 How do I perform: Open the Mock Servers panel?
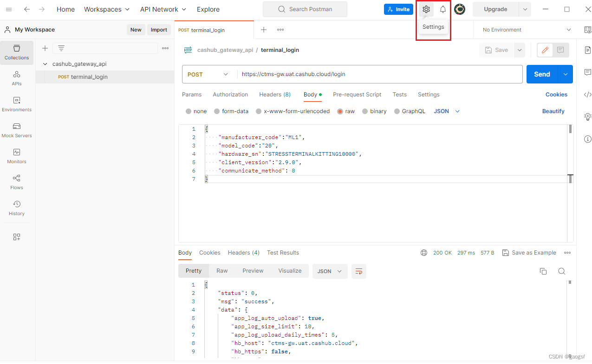click(16, 131)
